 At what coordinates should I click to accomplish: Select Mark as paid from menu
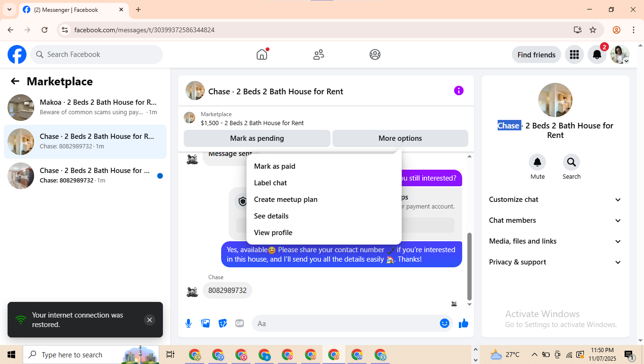324,166
